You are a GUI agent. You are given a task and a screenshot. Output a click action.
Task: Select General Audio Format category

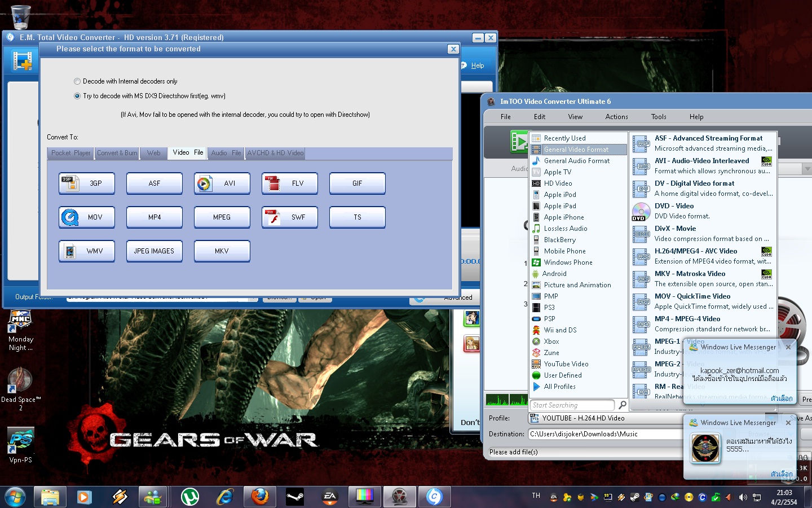click(579, 161)
